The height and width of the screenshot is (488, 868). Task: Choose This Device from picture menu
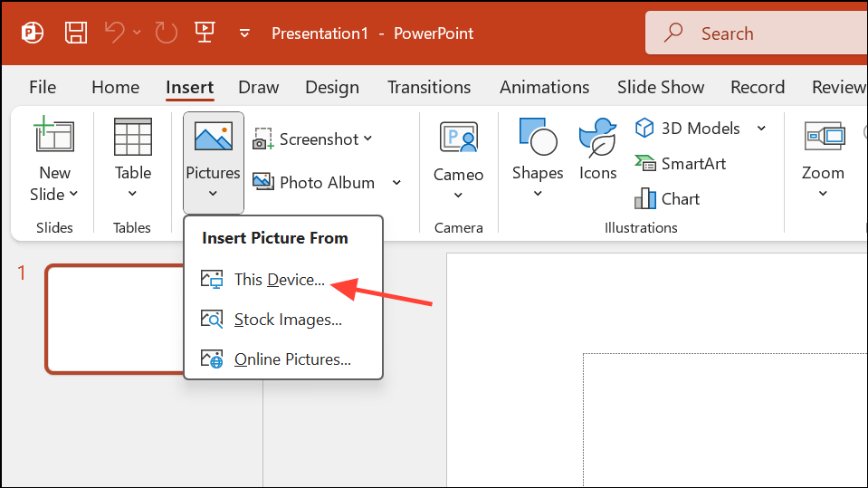[x=278, y=280]
